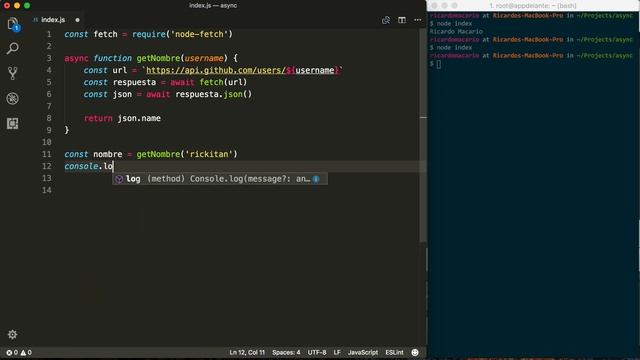Open the Manage gear menu
The height and width of the screenshot is (360, 640).
pos(13,334)
